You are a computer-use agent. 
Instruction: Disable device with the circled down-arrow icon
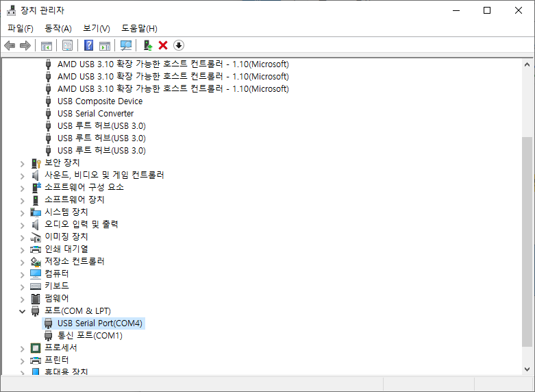179,45
